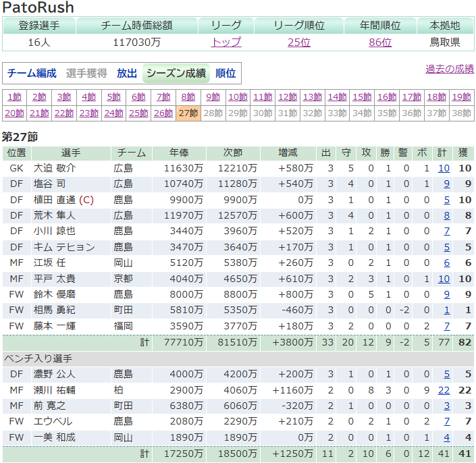Go to round 4節
This screenshot has height=463, width=476.
(x=89, y=97)
